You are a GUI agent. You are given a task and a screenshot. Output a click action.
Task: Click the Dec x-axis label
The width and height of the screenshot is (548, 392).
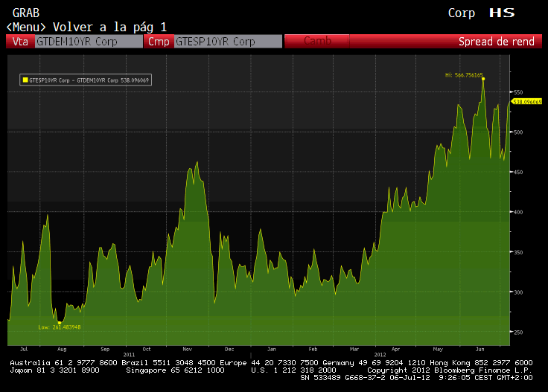pyautogui.click(x=229, y=349)
